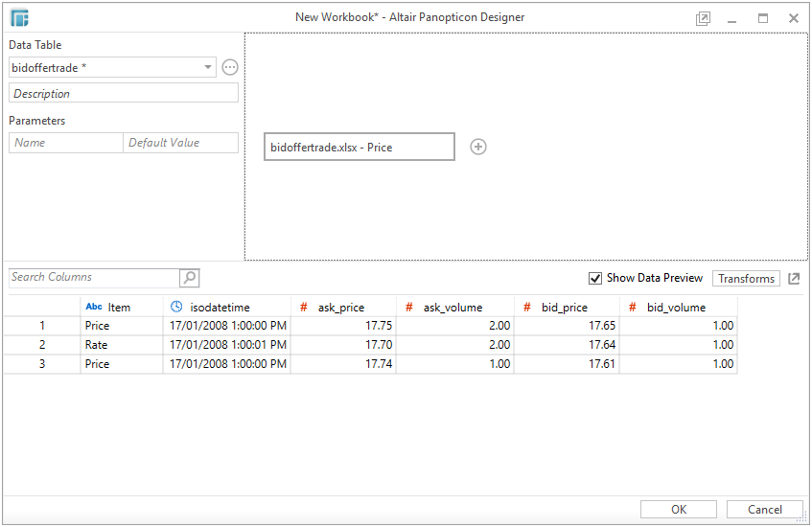Uncheck the Show Data Preview checkbox
The width and height of the screenshot is (812, 527).
click(595, 279)
